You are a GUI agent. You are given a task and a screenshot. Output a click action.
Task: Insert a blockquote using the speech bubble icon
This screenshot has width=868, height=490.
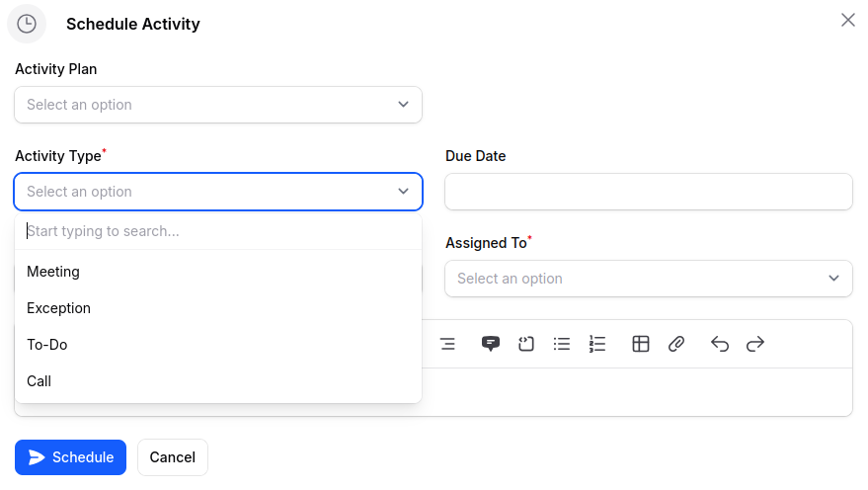[x=491, y=344]
